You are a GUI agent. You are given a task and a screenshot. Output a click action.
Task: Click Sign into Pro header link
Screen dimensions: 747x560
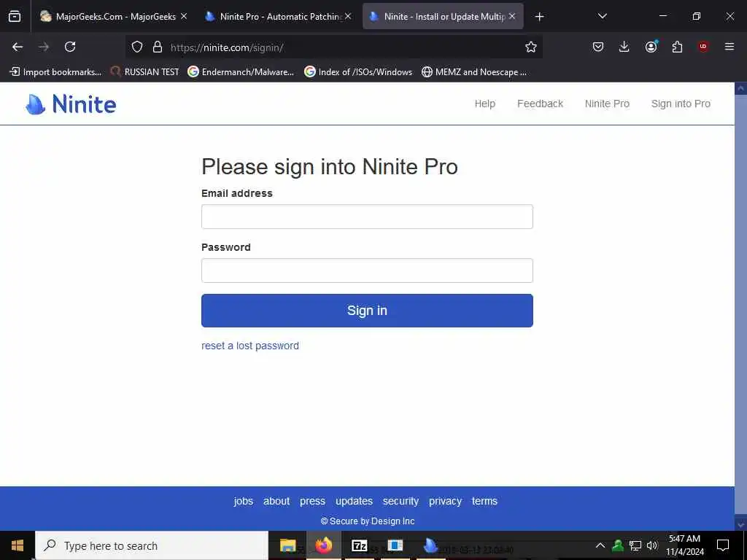click(x=681, y=104)
